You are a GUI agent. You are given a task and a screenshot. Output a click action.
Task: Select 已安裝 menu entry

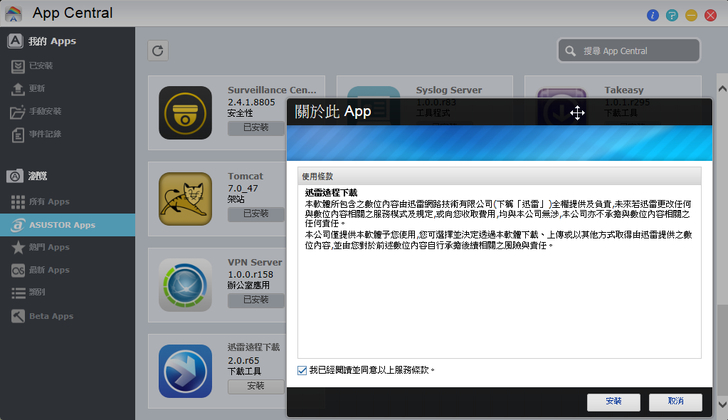(67, 66)
